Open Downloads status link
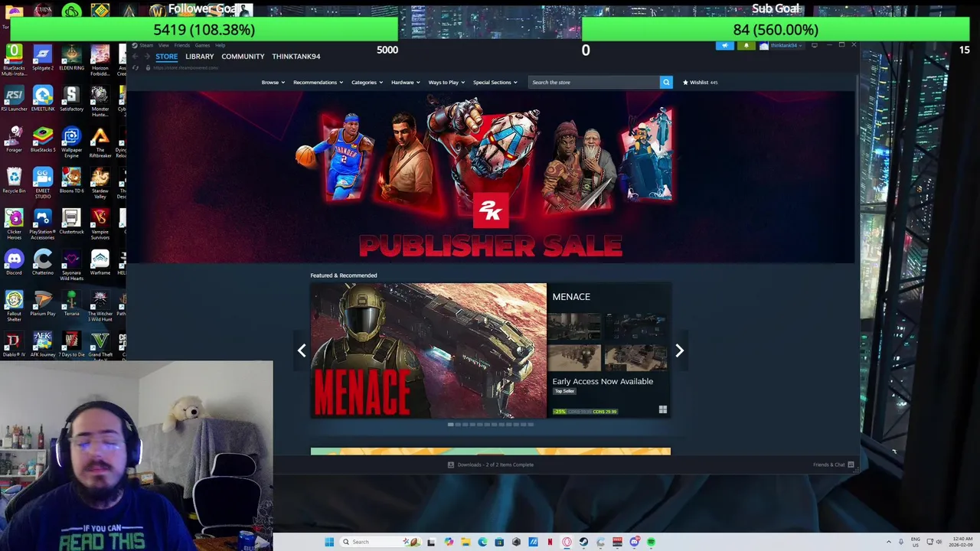 click(x=491, y=465)
